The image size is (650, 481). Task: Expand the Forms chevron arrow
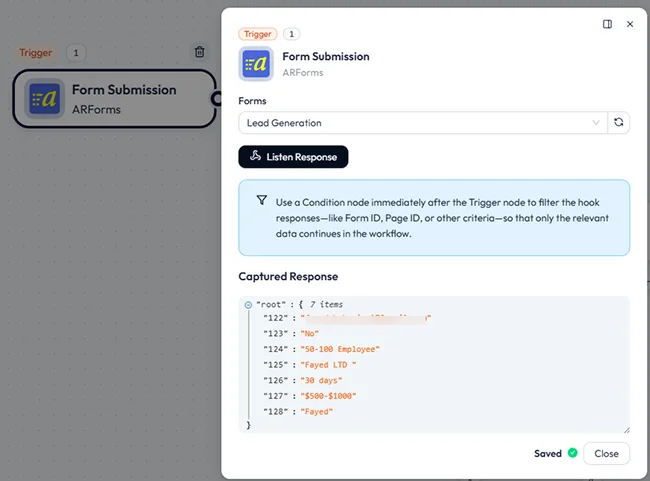[597, 123]
